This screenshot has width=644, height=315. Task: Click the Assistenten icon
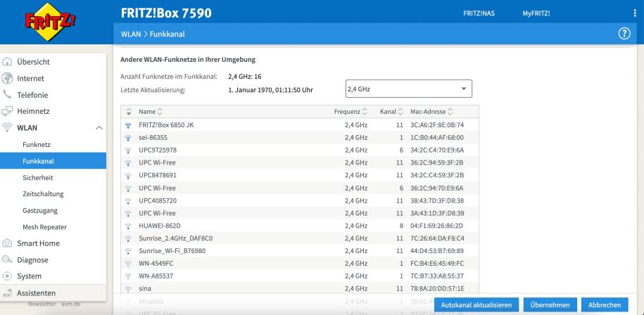pyautogui.click(x=7, y=292)
